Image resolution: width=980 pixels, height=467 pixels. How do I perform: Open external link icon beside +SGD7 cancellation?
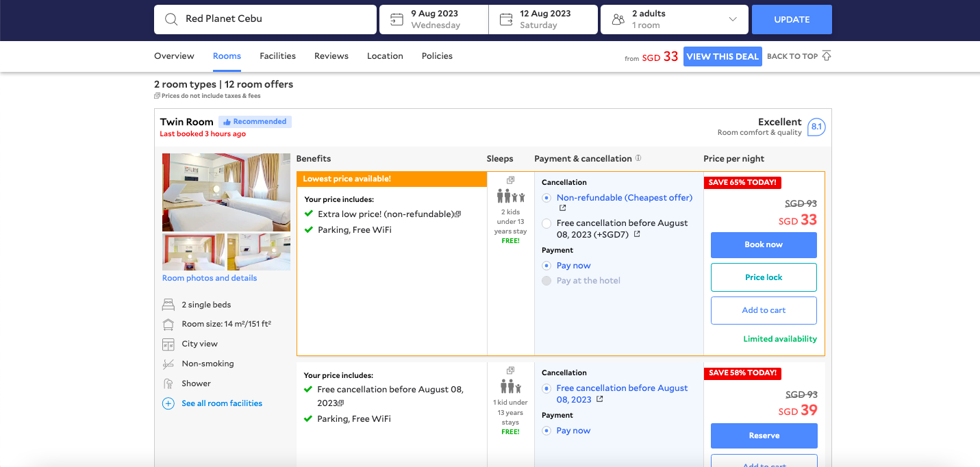tap(637, 234)
